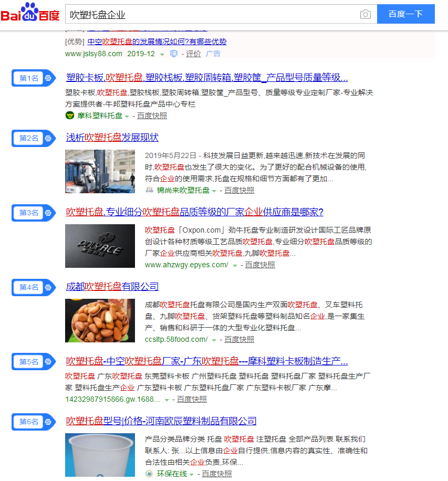Click the forklift warehouse thumbnail
This screenshot has width=448, height=481.
(100, 171)
